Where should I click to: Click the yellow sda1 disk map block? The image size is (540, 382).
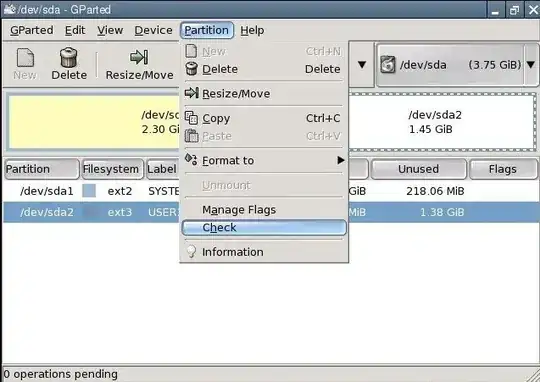click(x=94, y=122)
